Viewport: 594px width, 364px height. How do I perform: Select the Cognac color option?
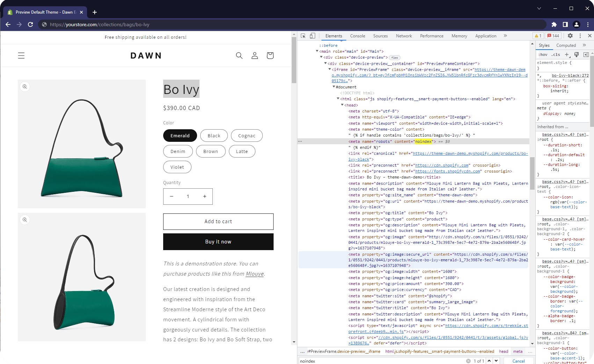tap(247, 136)
